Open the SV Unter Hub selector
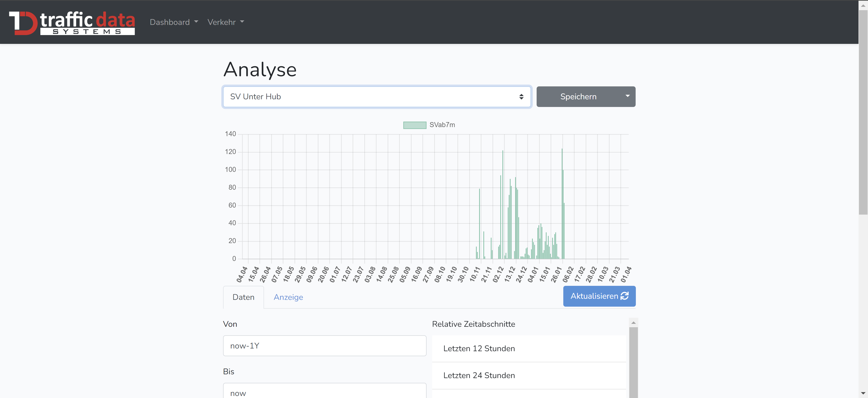The image size is (868, 398). coord(377,97)
